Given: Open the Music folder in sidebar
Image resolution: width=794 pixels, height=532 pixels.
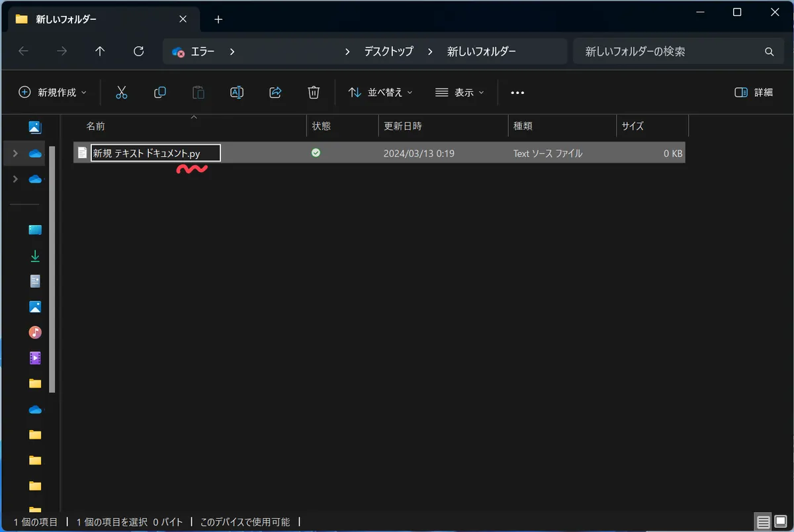Looking at the screenshot, I should pos(35,332).
